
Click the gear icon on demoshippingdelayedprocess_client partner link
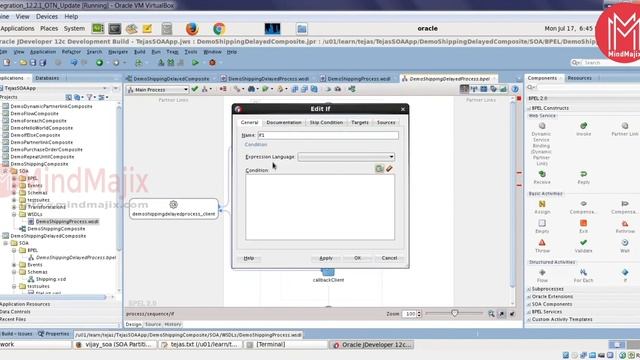(x=173, y=204)
